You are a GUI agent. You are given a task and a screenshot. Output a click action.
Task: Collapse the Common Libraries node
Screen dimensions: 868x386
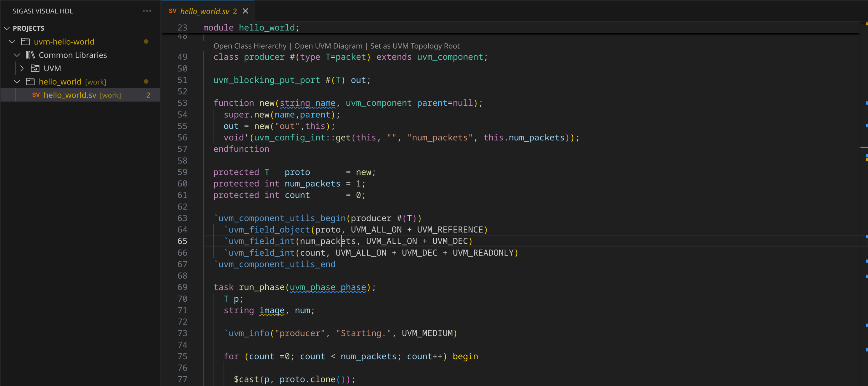coord(17,55)
